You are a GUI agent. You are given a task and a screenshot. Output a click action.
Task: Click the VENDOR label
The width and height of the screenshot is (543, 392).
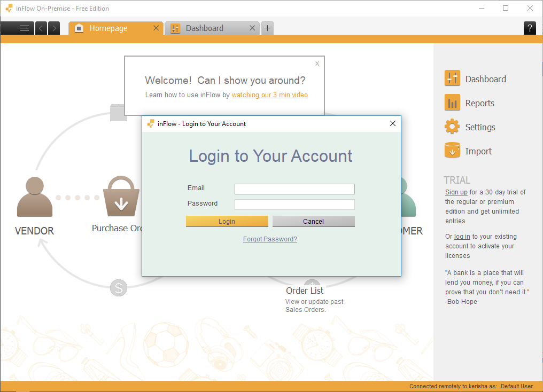pos(34,231)
